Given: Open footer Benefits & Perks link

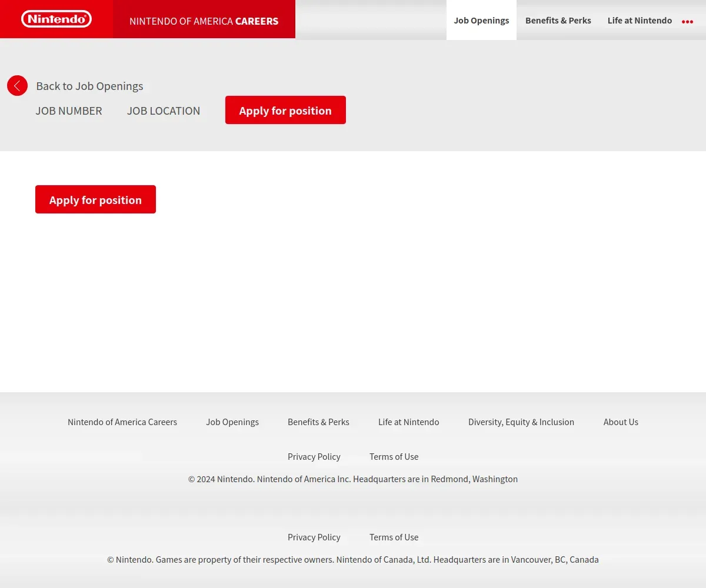Looking at the screenshot, I should [x=318, y=422].
